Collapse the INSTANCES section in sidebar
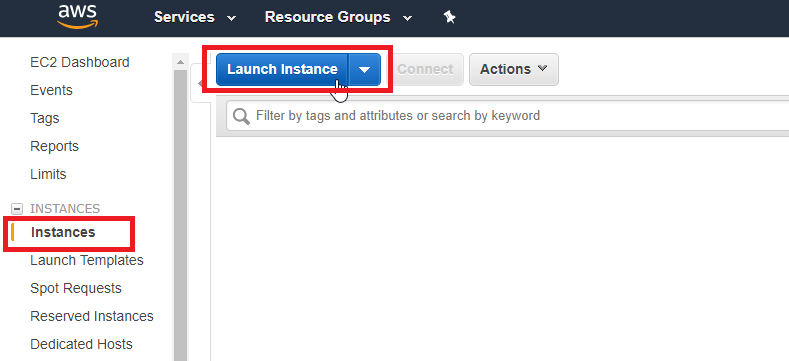Screen dimensions: 789x361 [17, 208]
